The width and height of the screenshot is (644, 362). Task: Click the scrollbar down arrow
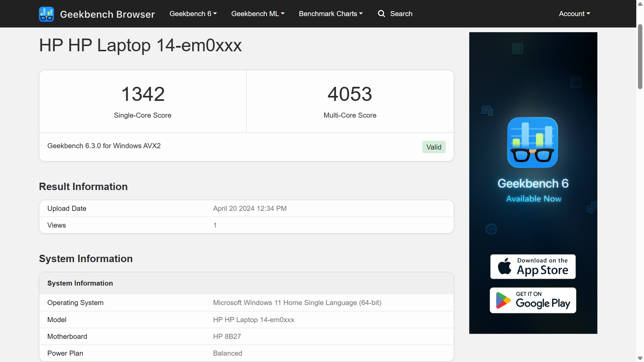640,358
